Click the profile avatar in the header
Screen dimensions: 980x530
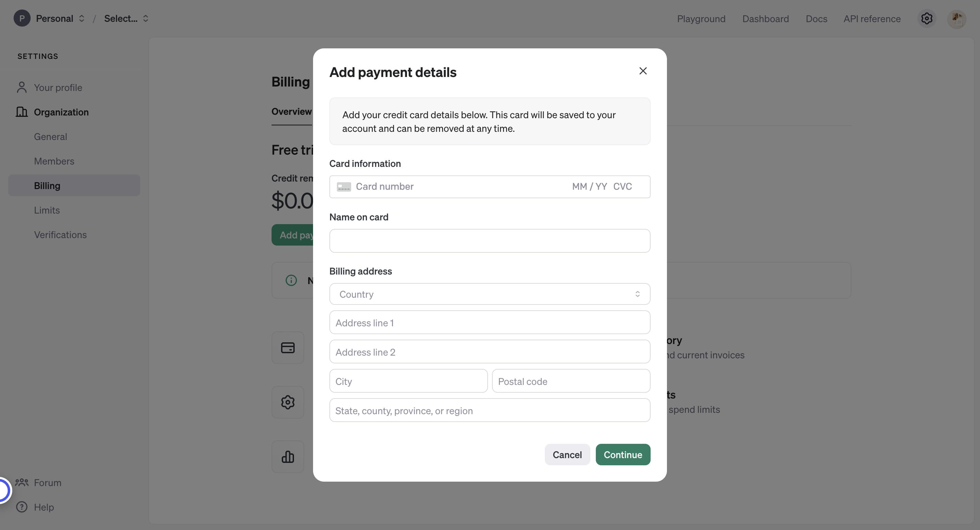pyautogui.click(x=958, y=18)
